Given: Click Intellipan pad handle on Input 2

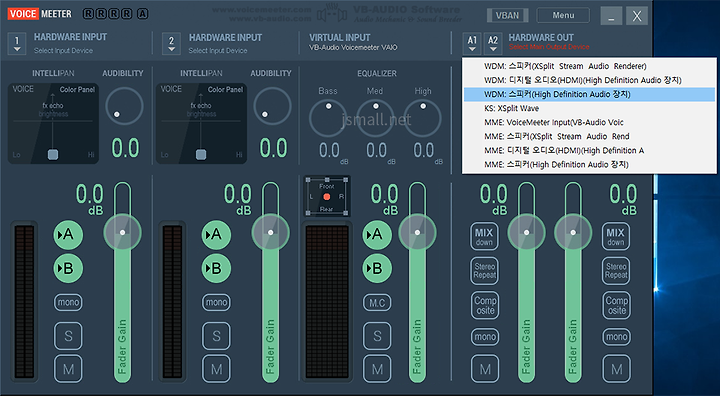Looking at the screenshot, I should tap(201, 154).
